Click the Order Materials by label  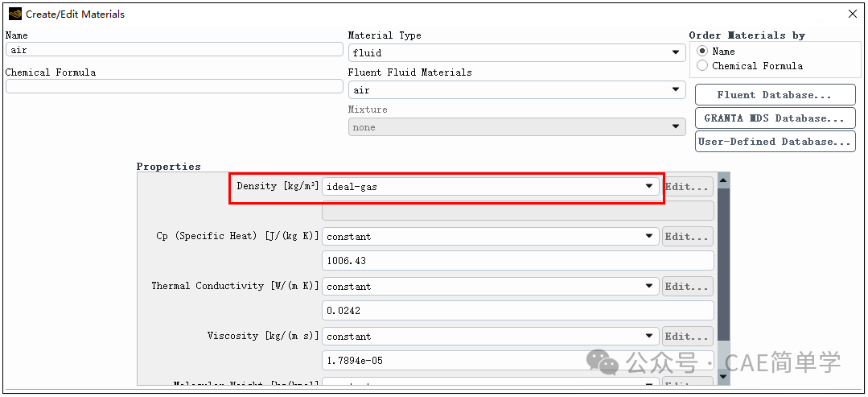coord(747,35)
